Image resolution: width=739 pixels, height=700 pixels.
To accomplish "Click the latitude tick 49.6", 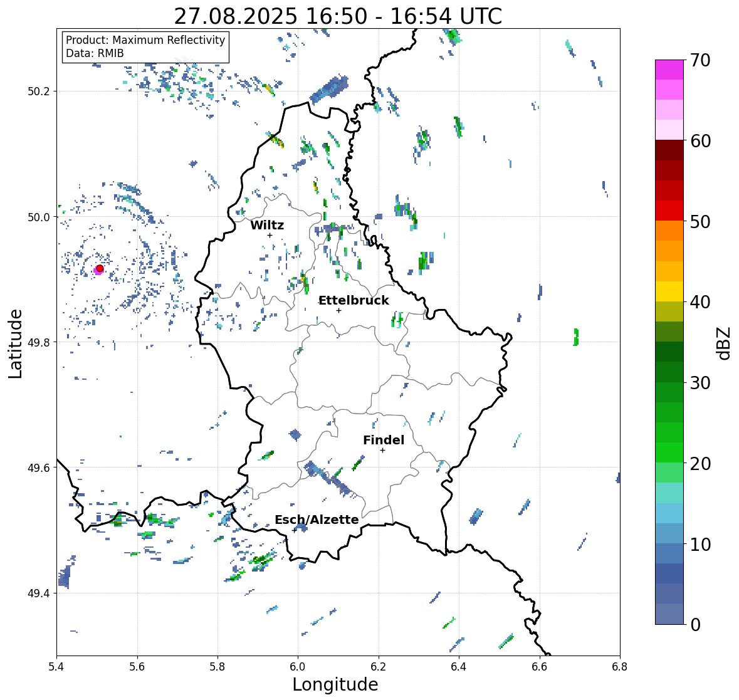I will (39, 468).
